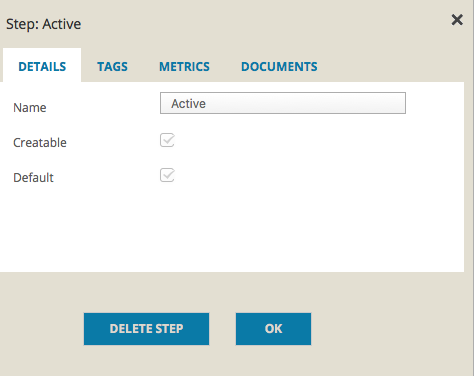Select the Details tab
The height and width of the screenshot is (376, 474).
coord(42,67)
